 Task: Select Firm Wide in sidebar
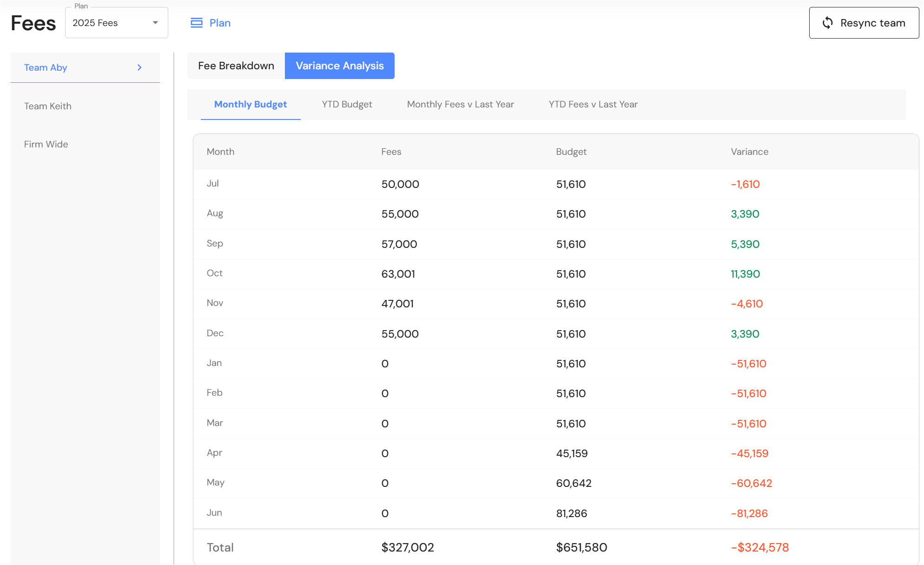pos(46,144)
